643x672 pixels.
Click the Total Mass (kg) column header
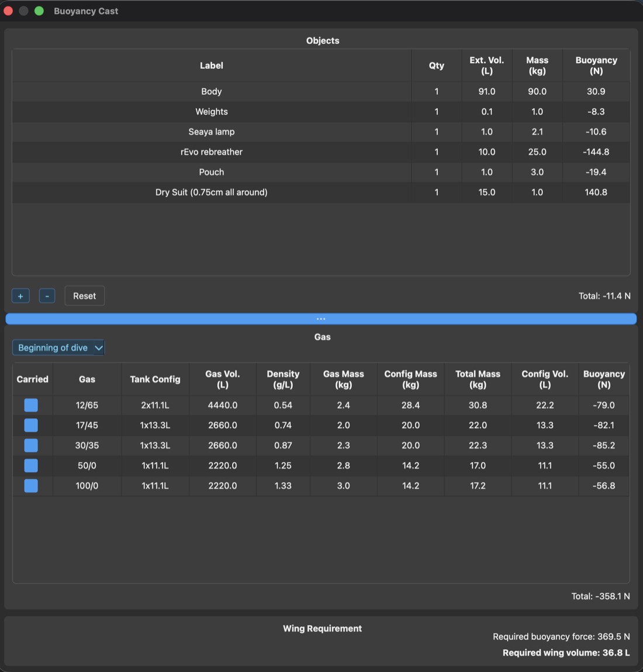coord(478,380)
